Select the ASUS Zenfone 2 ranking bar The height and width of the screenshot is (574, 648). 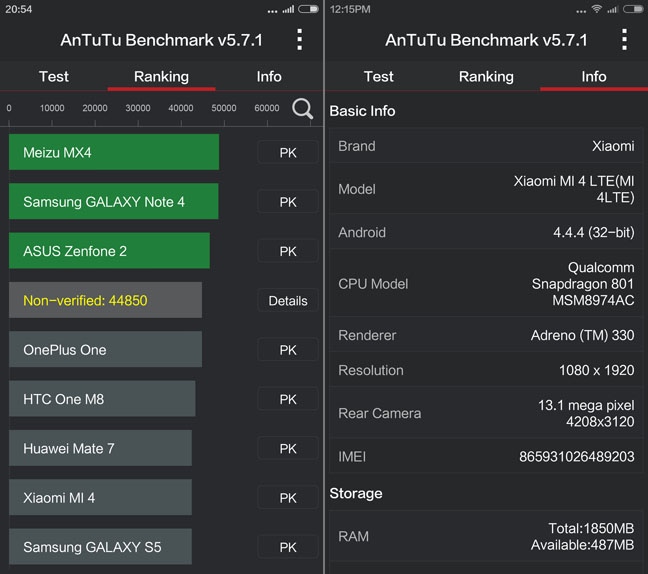tap(109, 250)
